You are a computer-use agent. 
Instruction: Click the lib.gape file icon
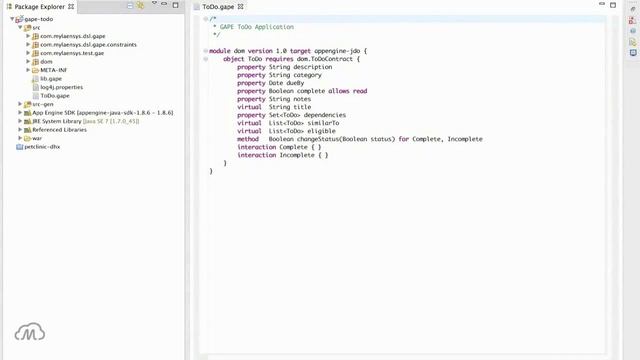click(36, 79)
